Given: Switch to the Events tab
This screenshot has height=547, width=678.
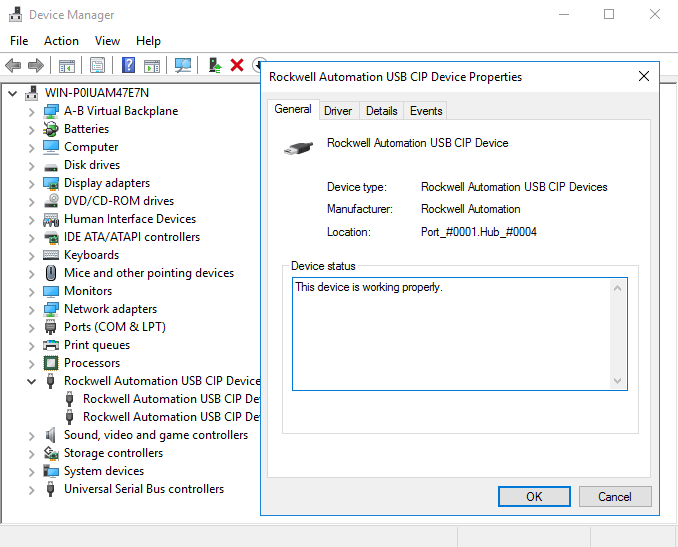Looking at the screenshot, I should pos(426,111).
